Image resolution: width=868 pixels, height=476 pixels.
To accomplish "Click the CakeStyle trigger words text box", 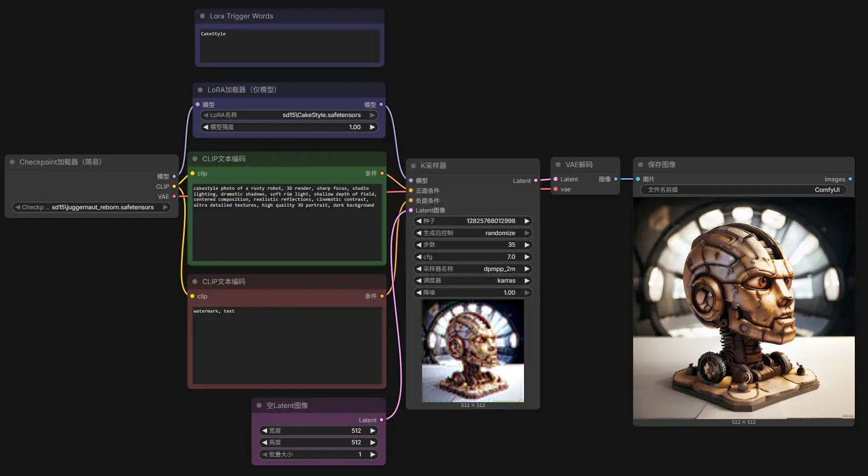I will 289,46.
